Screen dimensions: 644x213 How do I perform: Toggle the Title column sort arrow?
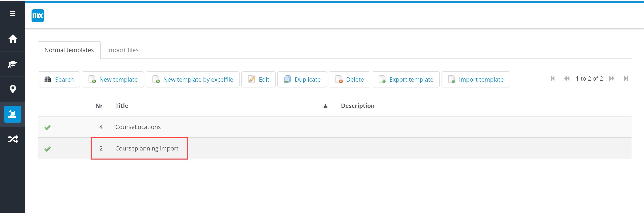point(325,106)
